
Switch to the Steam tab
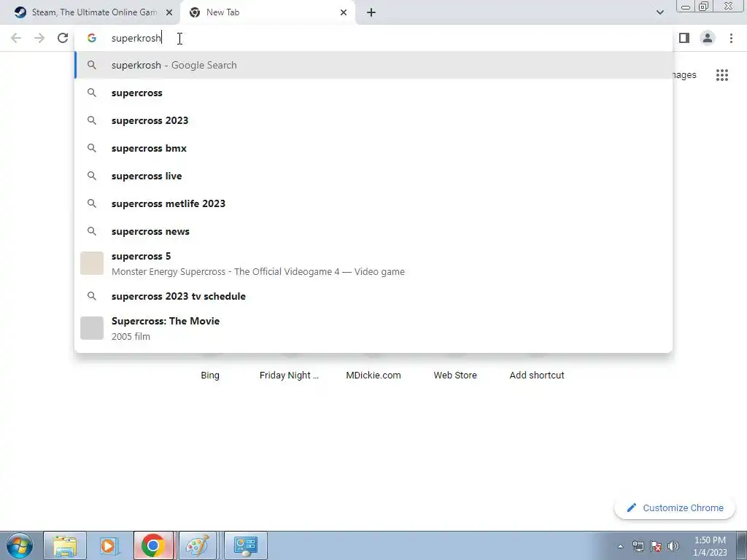click(90, 12)
